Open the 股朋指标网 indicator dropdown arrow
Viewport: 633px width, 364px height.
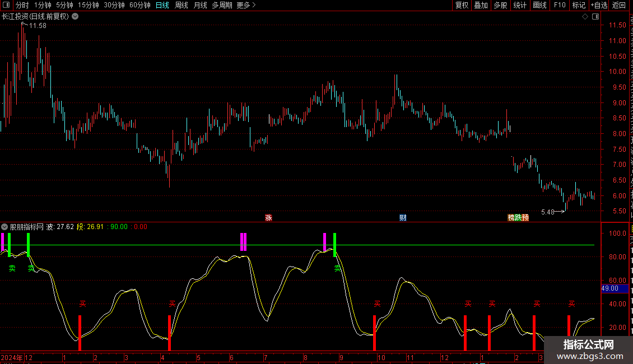pyautogui.click(x=4, y=227)
